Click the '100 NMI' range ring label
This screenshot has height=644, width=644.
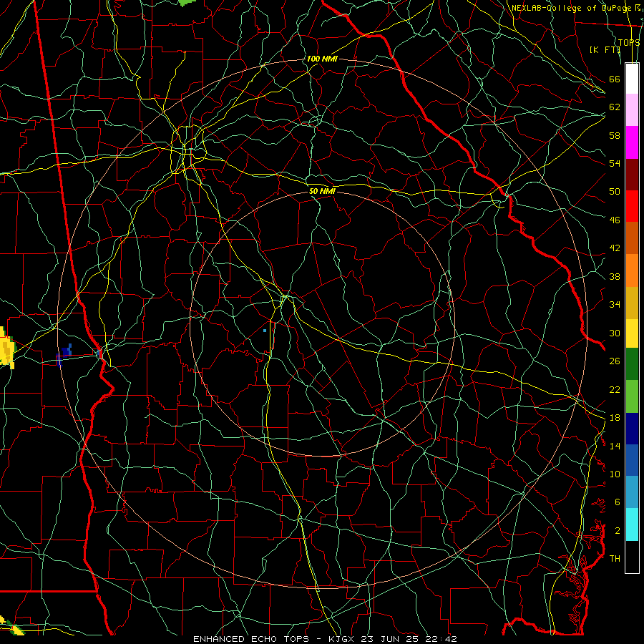322,59
